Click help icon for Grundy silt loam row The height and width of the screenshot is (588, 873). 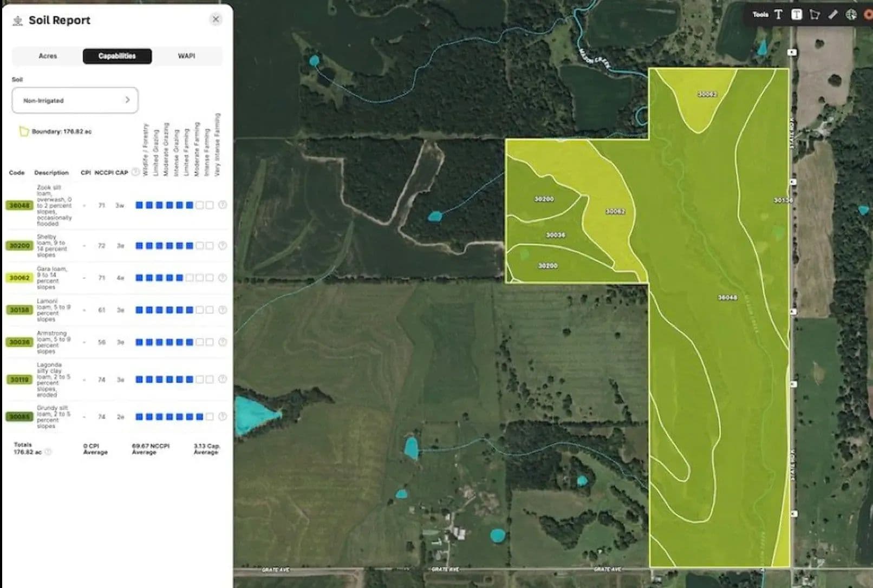222,416
